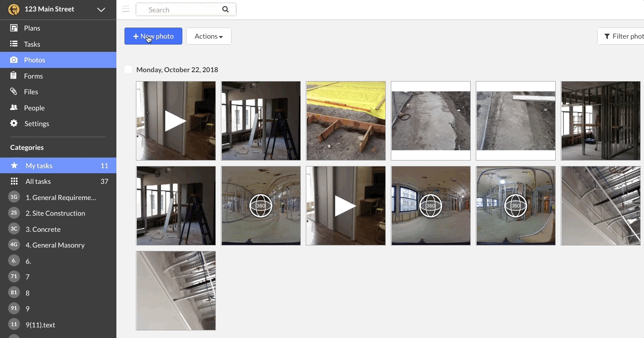The image size is (644, 338).
Task: Collapse sidebar with the hamburger menu icon
Action: [126, 9]
